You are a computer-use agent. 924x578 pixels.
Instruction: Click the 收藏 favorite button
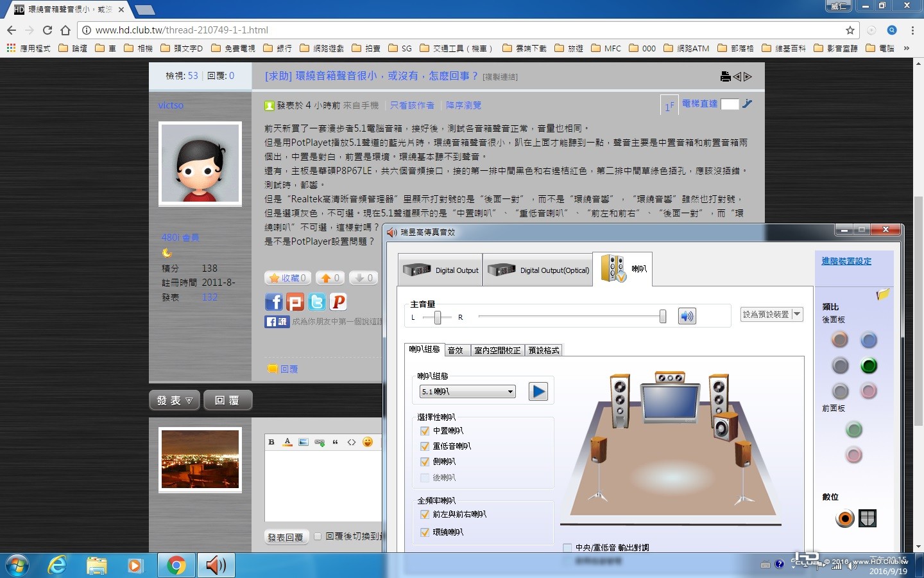(x=287, y=278)
